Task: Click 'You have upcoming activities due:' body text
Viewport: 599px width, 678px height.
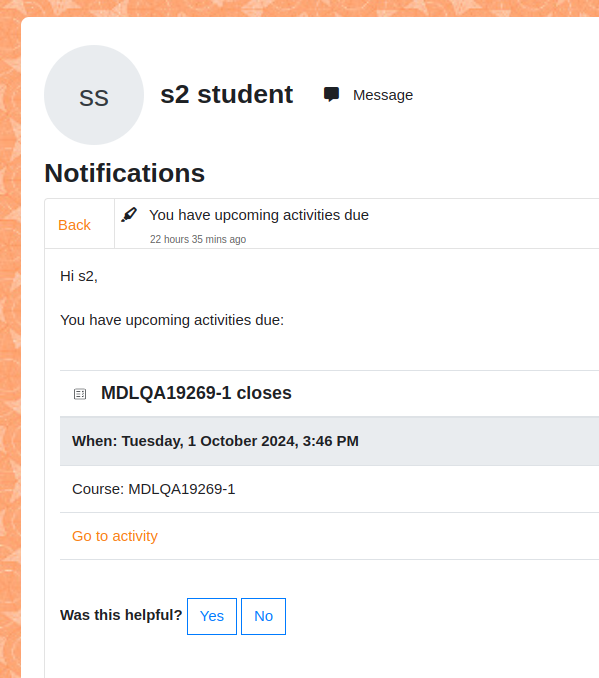Action: [x=172, y=320]
